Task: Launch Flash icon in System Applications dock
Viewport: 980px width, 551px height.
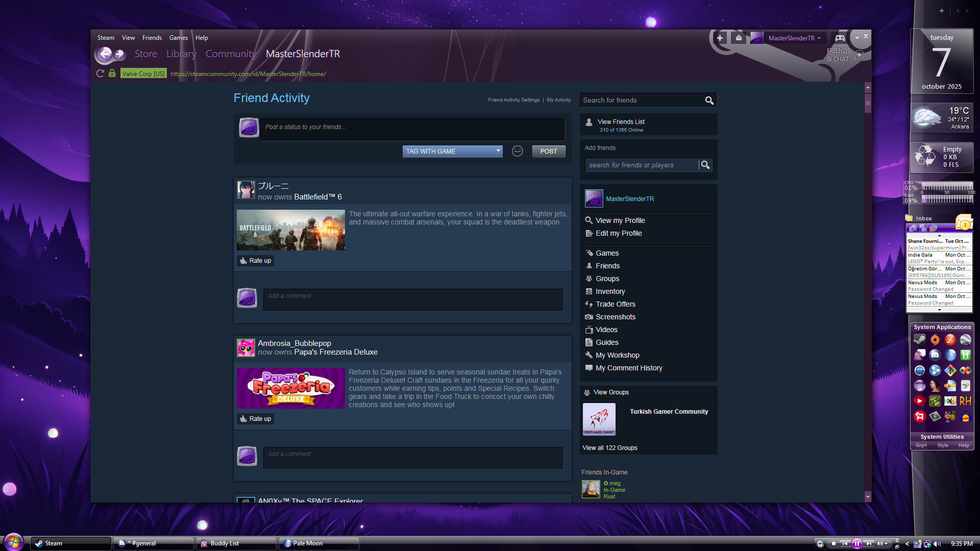Action: [950, 340]
